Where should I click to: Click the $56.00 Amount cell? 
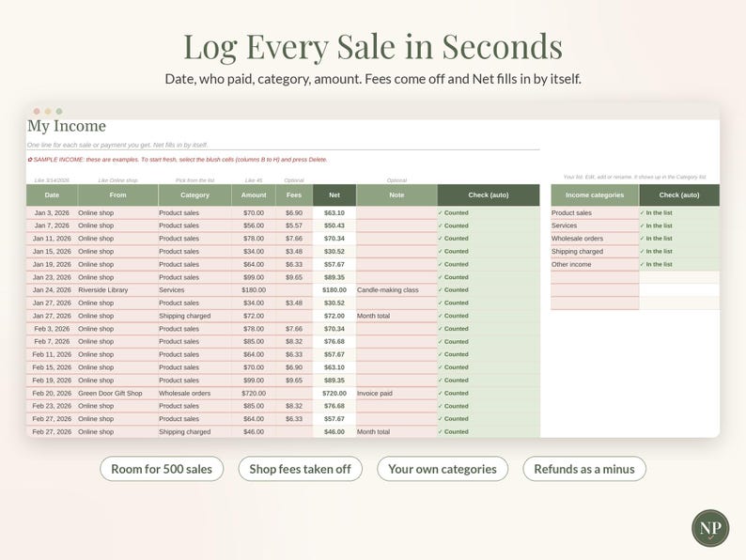point(254,226)
